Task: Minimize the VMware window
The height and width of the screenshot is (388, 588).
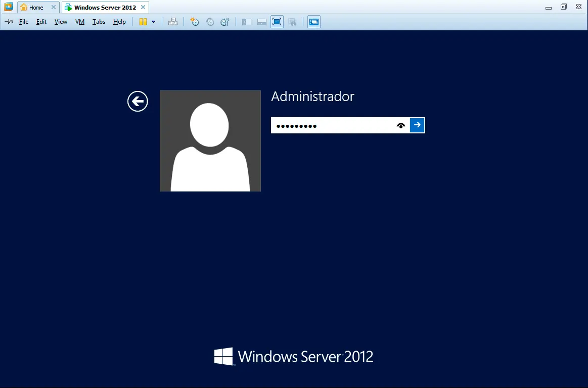Action: [x=548, y=7]
